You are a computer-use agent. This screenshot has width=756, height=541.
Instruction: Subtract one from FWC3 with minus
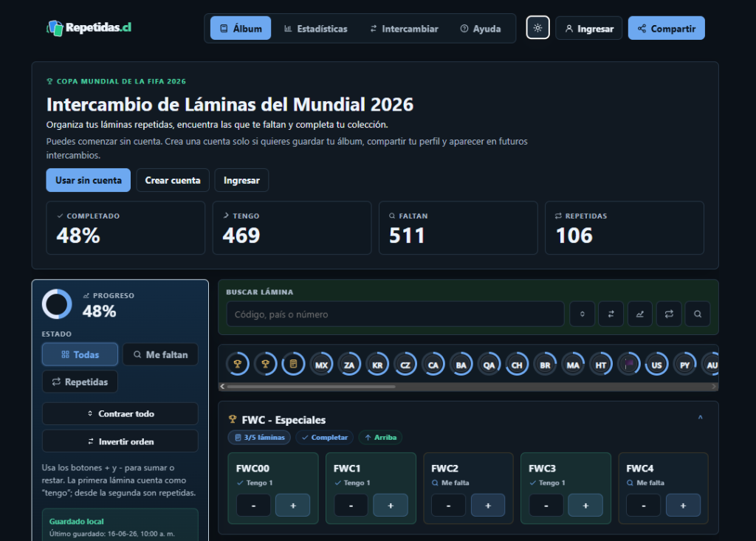click(x=546, y=506)
